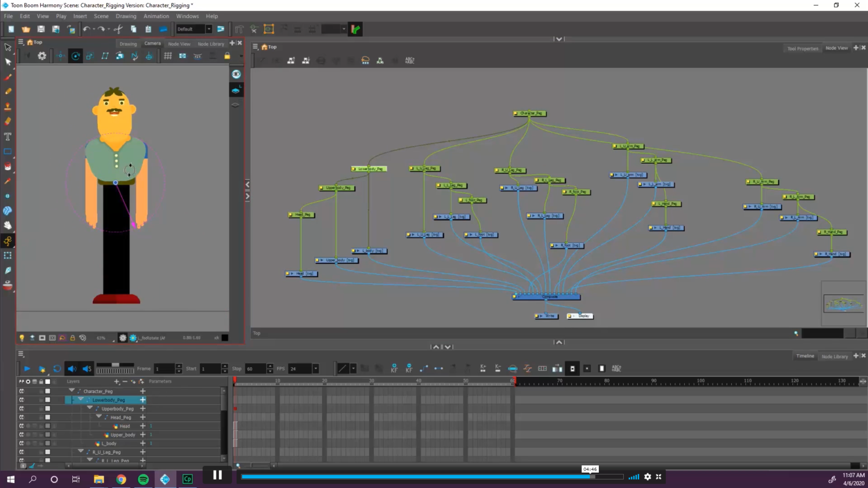Open the File menu
Image resolution: width=868 pixels, height=488 pixels.
point(8,16)
